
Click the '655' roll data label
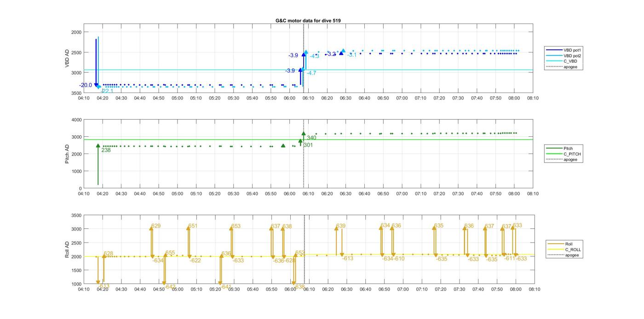click(x=170, y=253)
